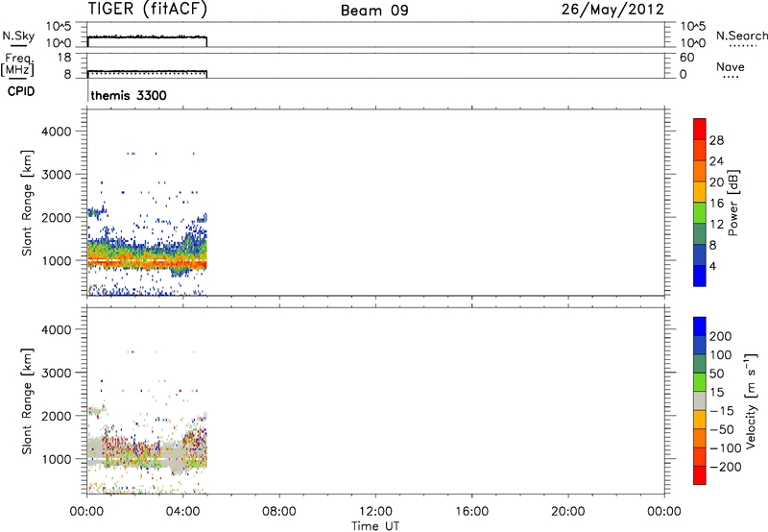
Task: Click the 'CPID' label
Action: point(21,91)
